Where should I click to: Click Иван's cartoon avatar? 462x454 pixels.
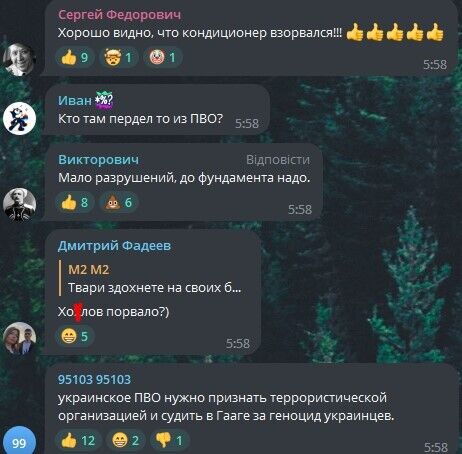pyautogui.click(x=19, y=118)
